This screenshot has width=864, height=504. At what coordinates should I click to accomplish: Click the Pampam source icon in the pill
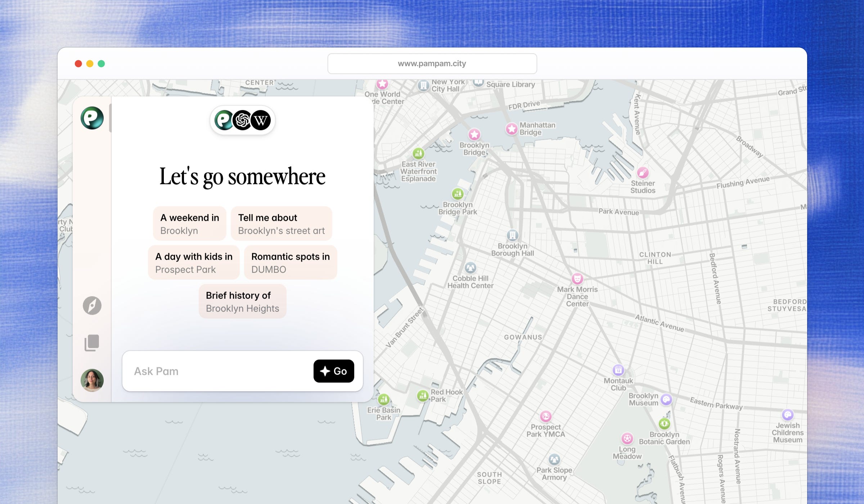coord(224,120)
